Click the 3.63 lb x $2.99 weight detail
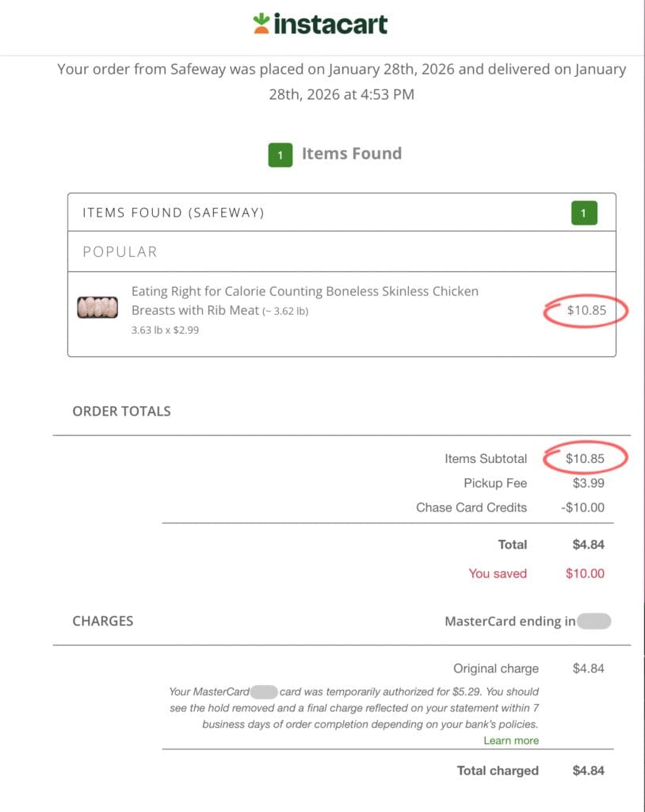This screenshot has height=812, width=645. click(165, 330)
